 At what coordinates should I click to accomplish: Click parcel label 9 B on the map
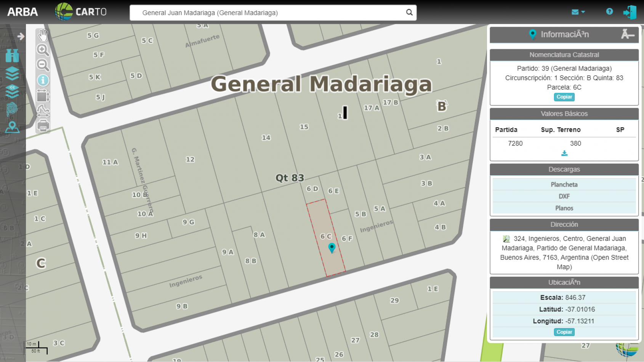(x=182, y=306)
